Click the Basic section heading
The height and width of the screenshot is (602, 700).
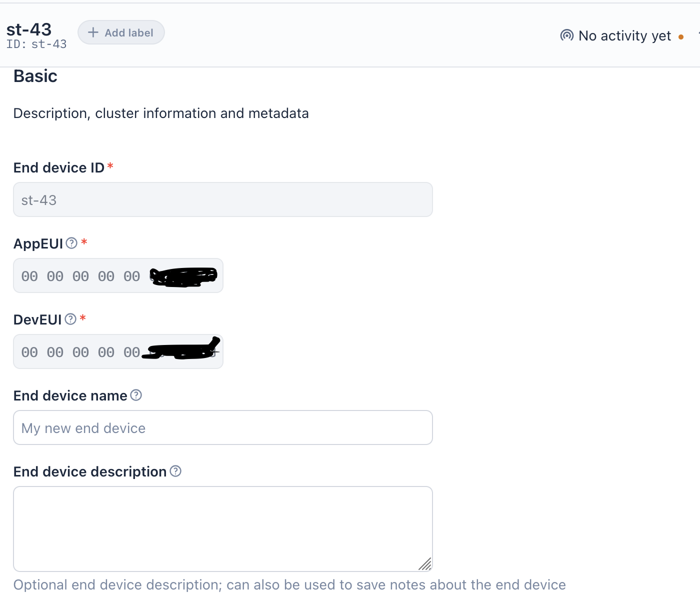pos(35,76)
